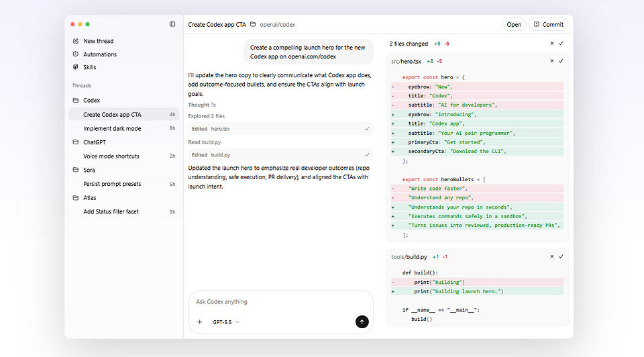Click the Atlas folder icon
Image resolution: width=644 pixels, height=357 pixels.
[76, 197]
